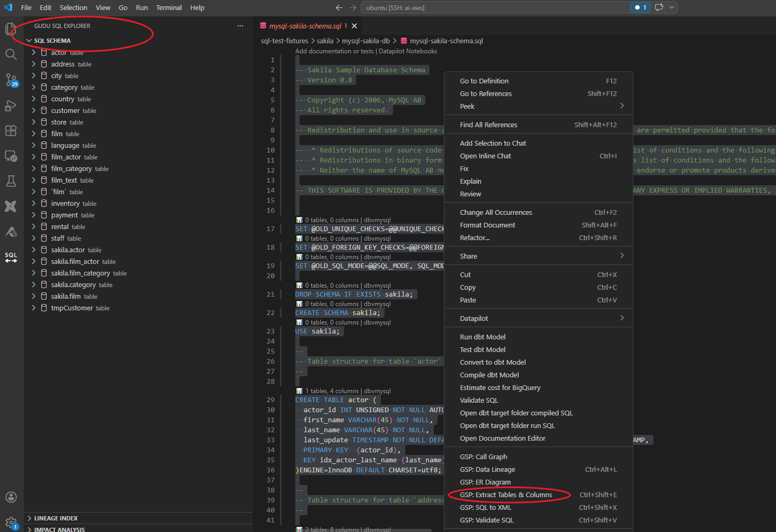Image resolution: width=776 pixels, height=532 pixels.
Task: Open the Extensions view
Action: [11, 131]
